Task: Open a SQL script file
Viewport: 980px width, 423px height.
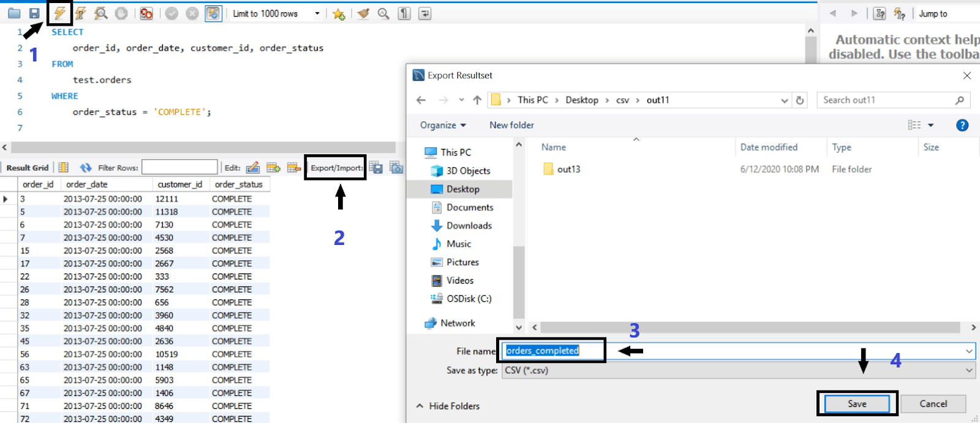Action: point(14,13)
